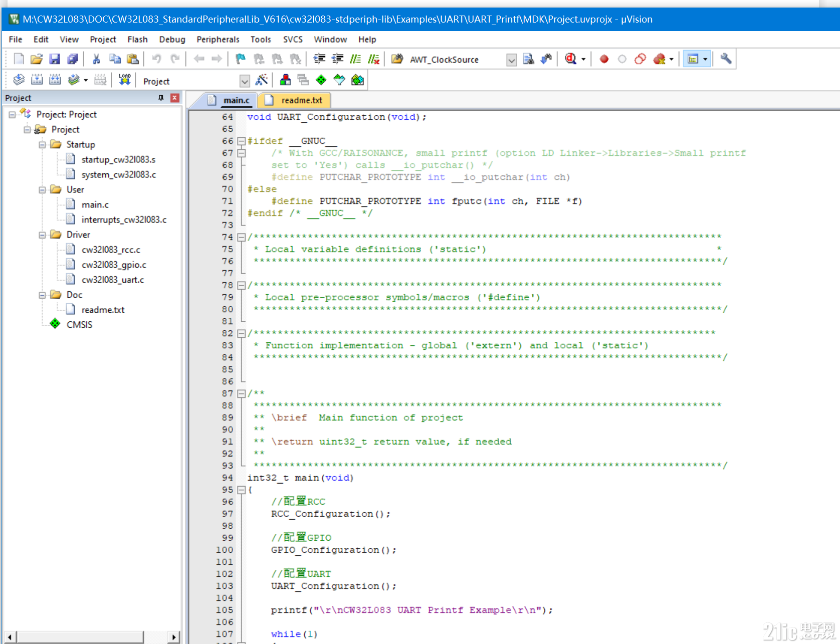Select interrupts_cw32l083.c file

(124, 220)
